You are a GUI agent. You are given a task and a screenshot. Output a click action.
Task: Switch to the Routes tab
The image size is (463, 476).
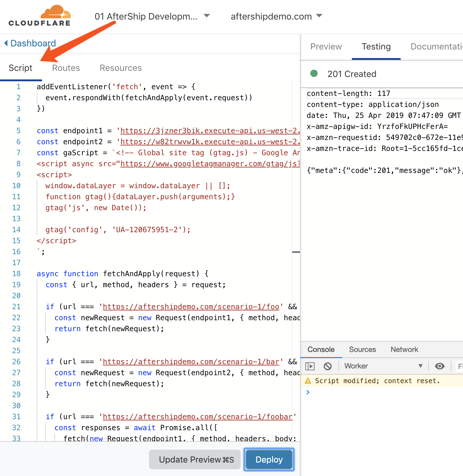coord(66,68)
